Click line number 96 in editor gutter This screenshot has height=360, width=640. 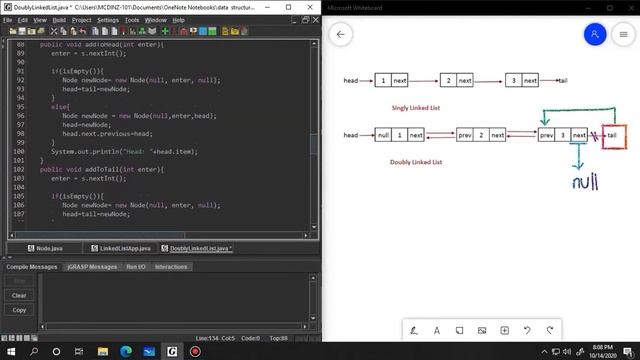click(x=20, y=116)
